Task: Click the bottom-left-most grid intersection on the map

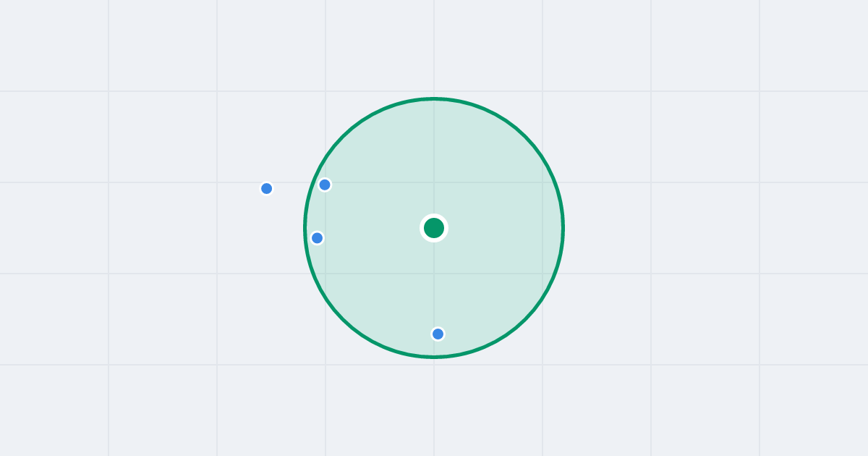Action: (x=109, y=365)
